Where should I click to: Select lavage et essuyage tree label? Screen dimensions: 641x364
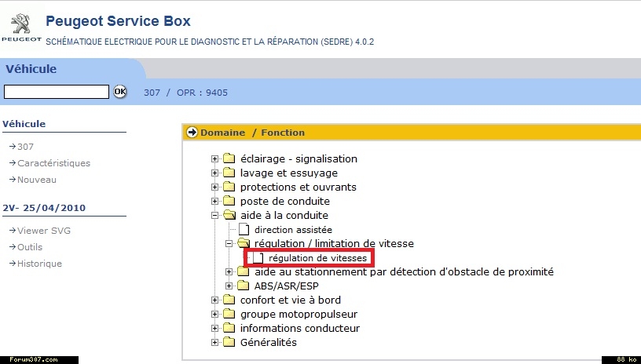pyautogui.click(x=289, y=173)
